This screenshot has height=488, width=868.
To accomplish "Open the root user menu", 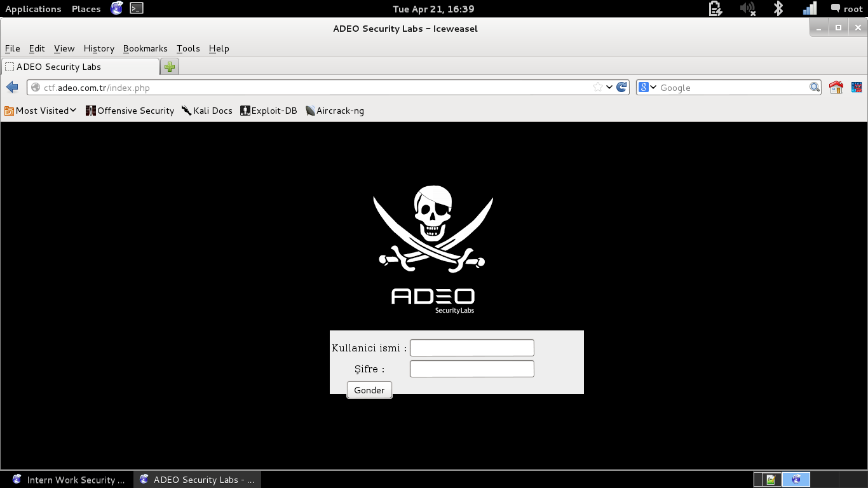I will click(x=846, y=9).
